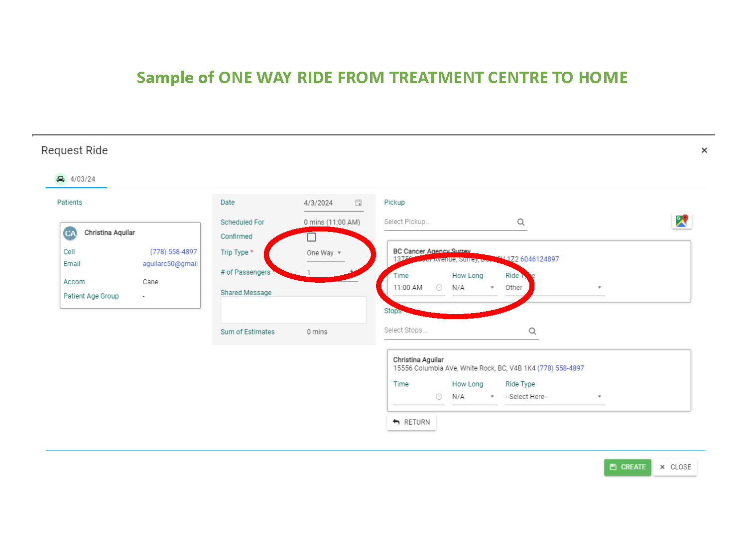The height and width of the screenshot is (560, 747).
Task: Close the Request Ride dialog with X
Action: pyautogui.click(x=704, y=150)
